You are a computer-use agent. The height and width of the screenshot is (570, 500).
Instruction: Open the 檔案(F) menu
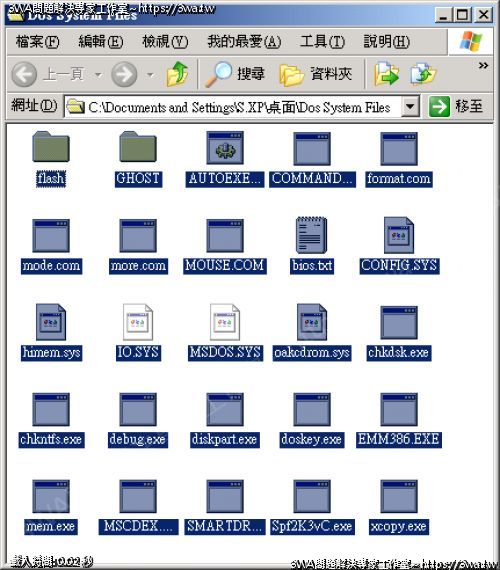click(x=37, y=42)
